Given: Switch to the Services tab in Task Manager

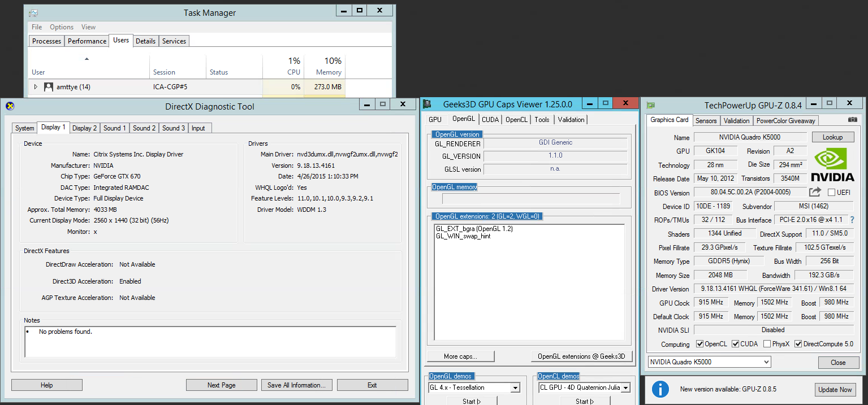Looking at the screenshot, I should pyautogui.click(x=174, y=41).
